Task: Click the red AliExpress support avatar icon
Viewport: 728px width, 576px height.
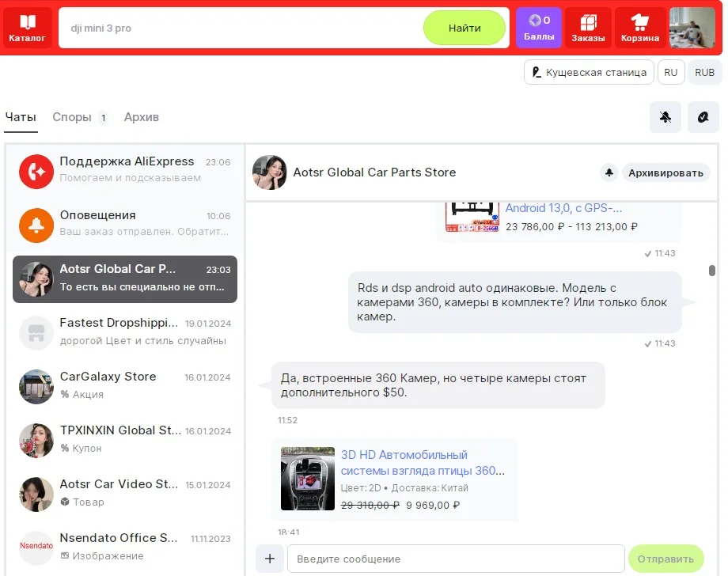Action: pyautogui.click(x=36, y=172)
